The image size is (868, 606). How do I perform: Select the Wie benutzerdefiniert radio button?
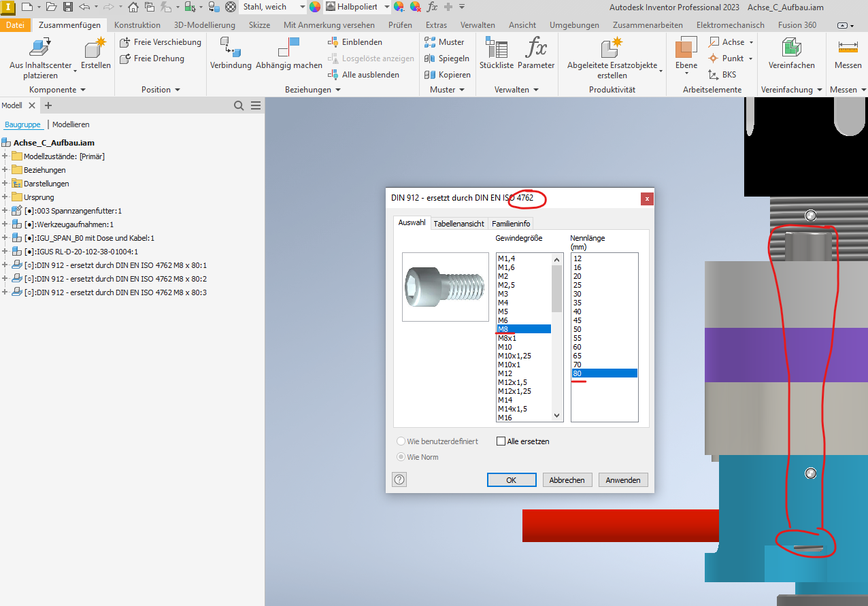(401, 441)
